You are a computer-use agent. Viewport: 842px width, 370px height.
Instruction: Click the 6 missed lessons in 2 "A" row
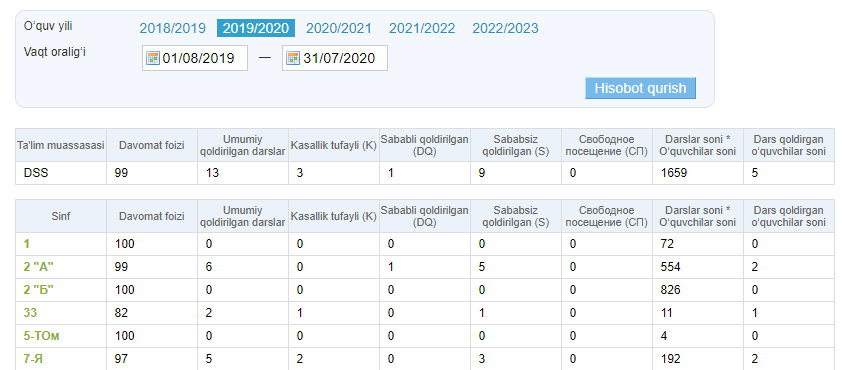(209, 267)
